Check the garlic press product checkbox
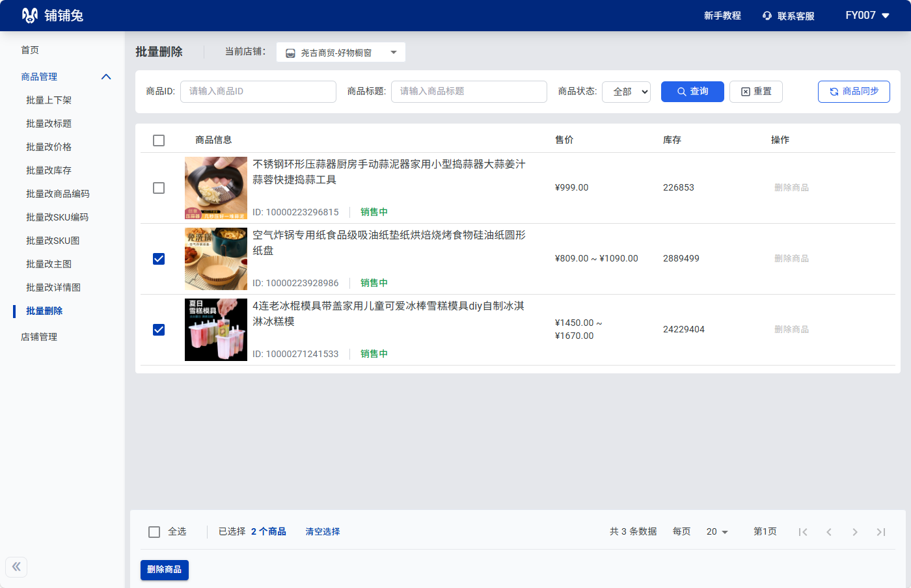Image resolution: width=911 pixels, height=588 pixels. tap(159, 188)
